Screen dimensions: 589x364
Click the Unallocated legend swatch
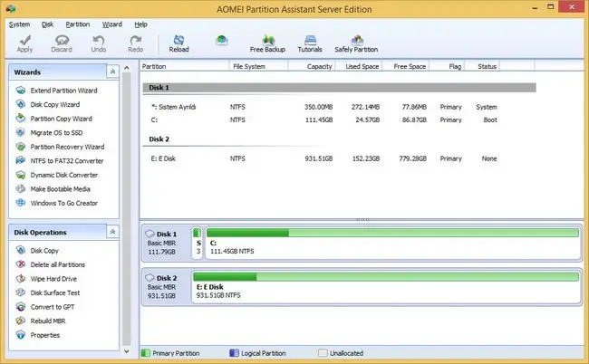[323, 353]
